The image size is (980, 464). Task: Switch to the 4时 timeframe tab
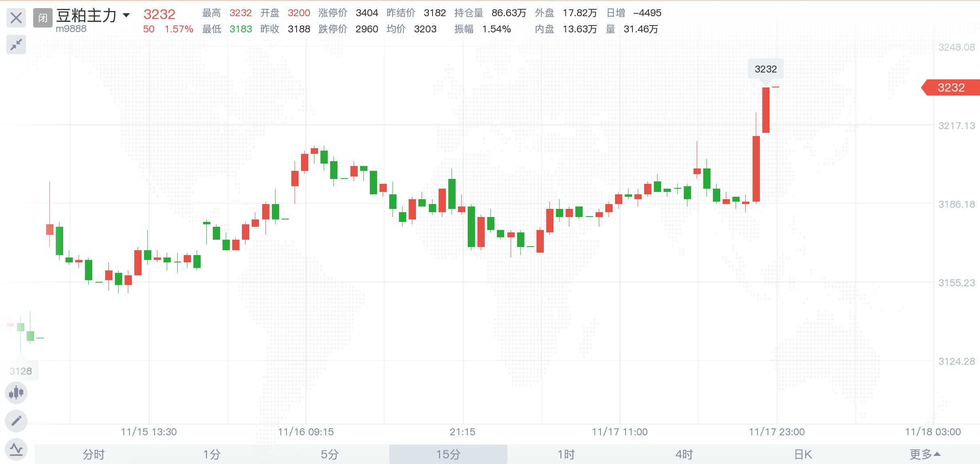(x=685, y=454)
